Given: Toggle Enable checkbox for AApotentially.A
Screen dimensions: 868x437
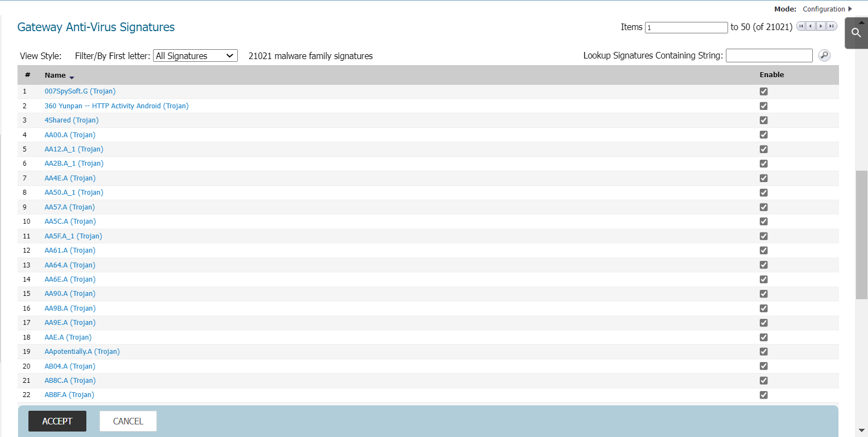Looking at the screenshot, I should tap(764, 352).
